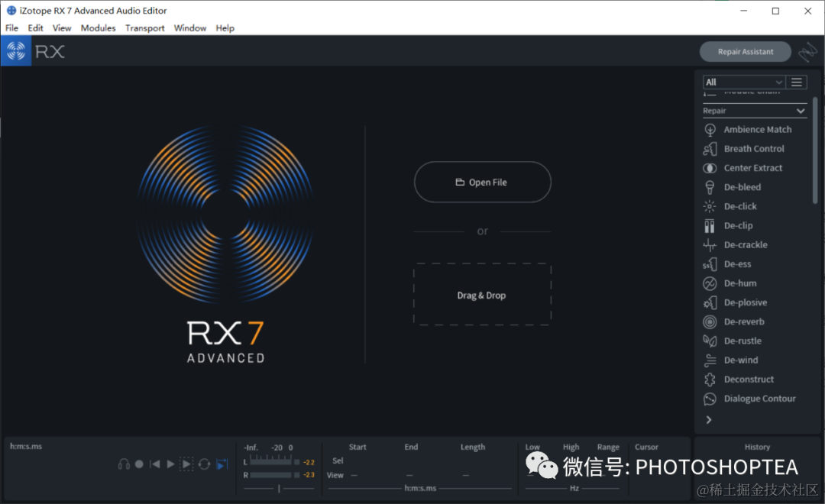Expand the module panel bottom chevron

[x=709, y=420]
